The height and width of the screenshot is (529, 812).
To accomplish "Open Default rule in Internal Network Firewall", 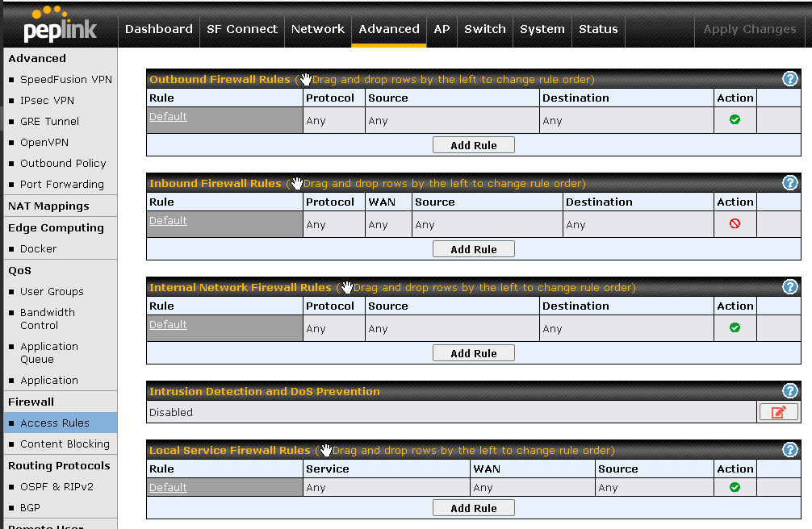I will click(168, 325).
